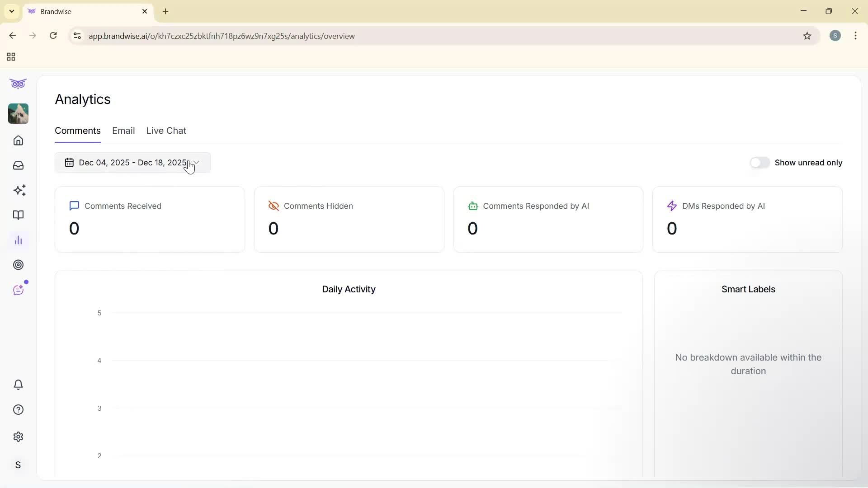The width and height of the screenshot is (868, 488).
Task: Open the Help question-mark icon
Action: (x=18, y=409)
